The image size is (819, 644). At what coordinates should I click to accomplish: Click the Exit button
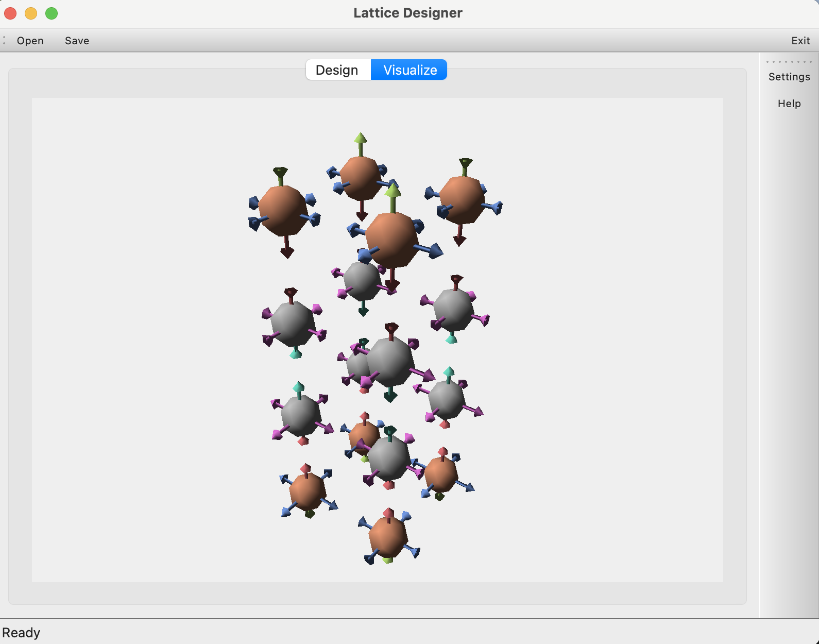[800, 41]
